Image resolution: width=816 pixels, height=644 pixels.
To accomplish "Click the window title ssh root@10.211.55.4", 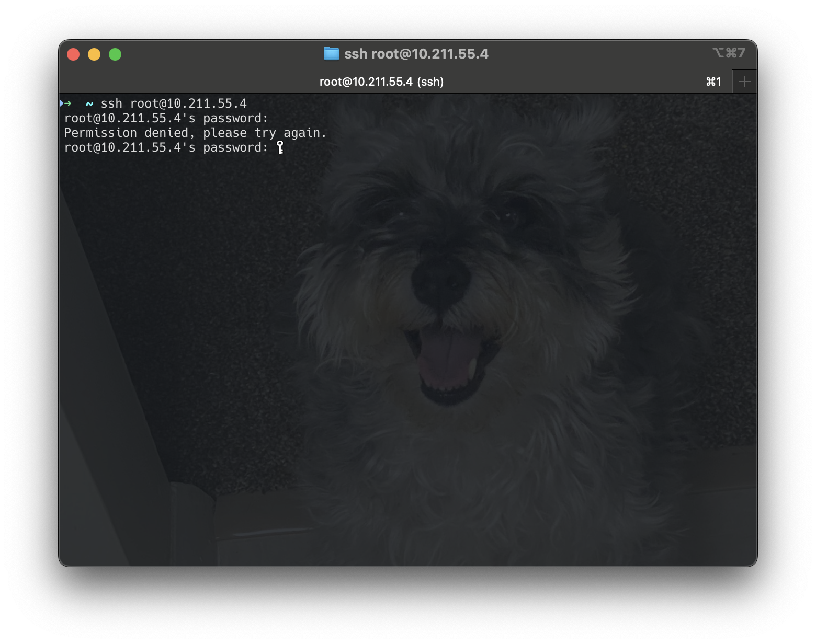I will (x=416, y=54).
